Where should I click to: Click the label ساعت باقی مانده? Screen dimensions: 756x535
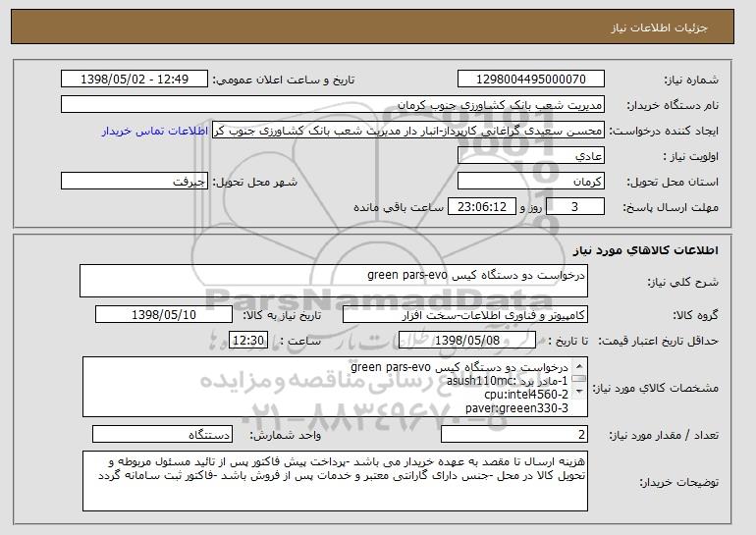click(x=399, y=207)
